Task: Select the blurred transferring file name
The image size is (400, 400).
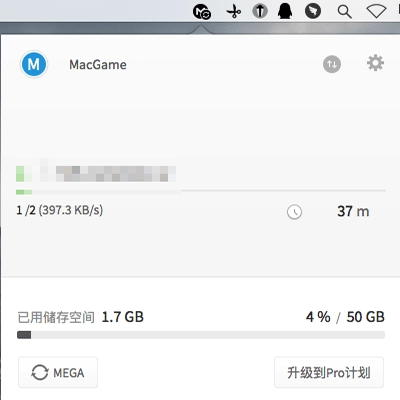Action: 96,174
